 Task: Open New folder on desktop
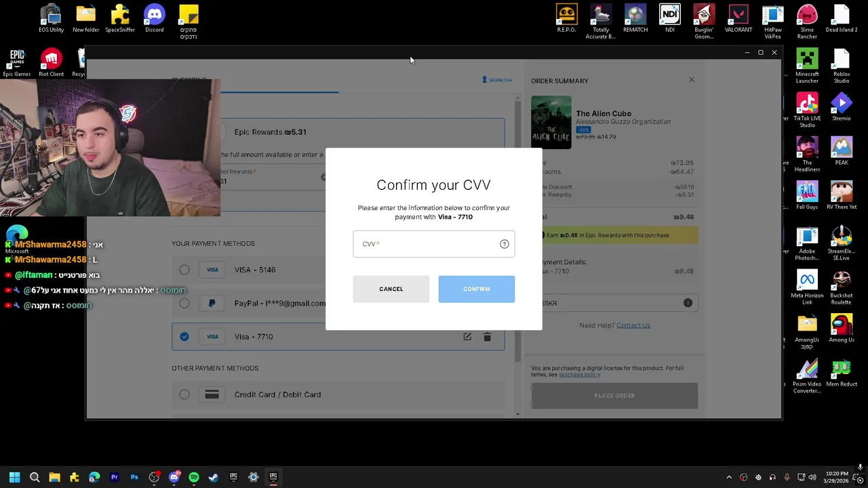click(85, 18)
